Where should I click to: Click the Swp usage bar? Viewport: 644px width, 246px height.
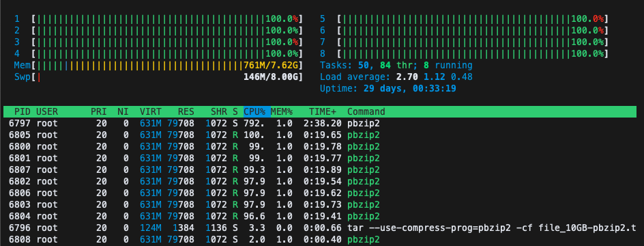[x=167, y=77]
